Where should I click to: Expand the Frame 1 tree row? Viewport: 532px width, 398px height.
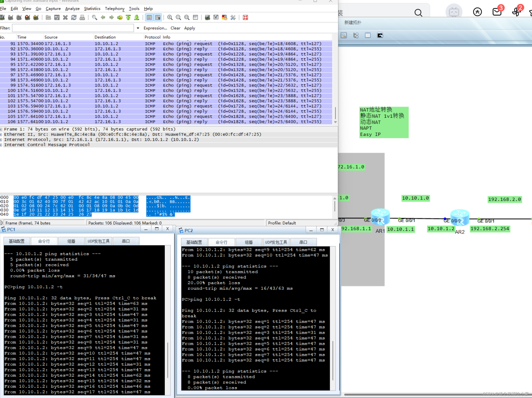tap(1, 129)
